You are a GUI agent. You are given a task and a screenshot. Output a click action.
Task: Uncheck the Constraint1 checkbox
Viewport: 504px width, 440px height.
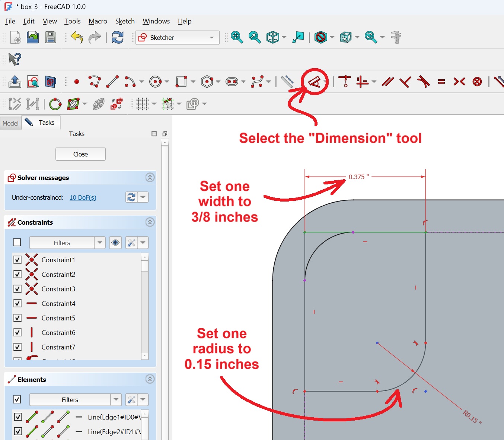pyautogui.click(x=17, y=260)
